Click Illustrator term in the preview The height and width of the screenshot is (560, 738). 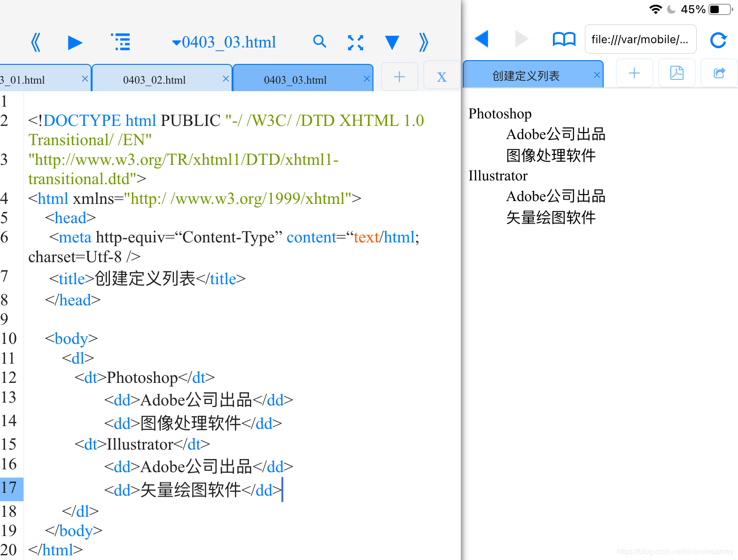(x=498, y=176)
